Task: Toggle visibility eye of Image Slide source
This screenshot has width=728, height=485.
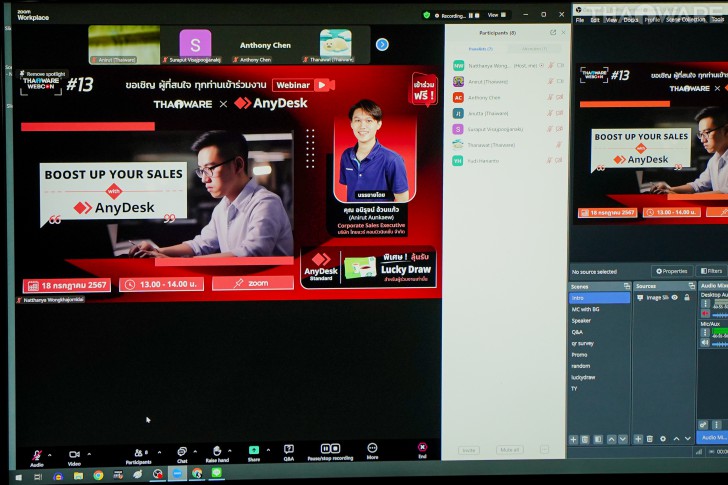Action: [675, 297]
